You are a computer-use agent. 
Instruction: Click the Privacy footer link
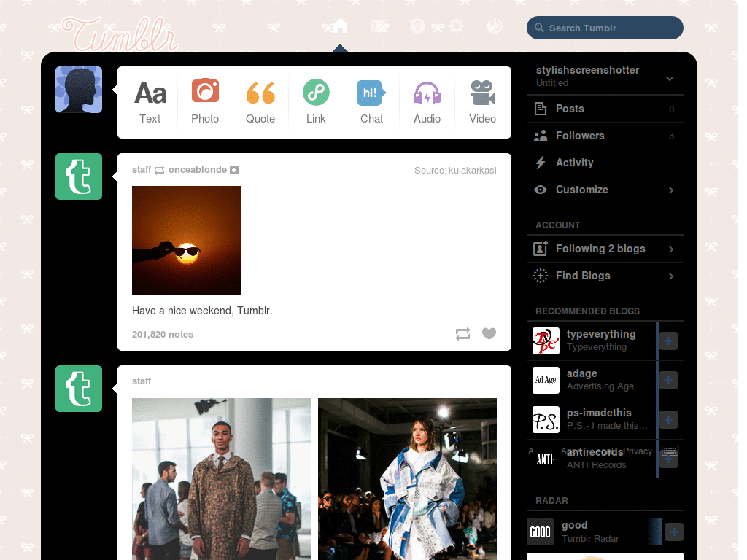(638, 451)
